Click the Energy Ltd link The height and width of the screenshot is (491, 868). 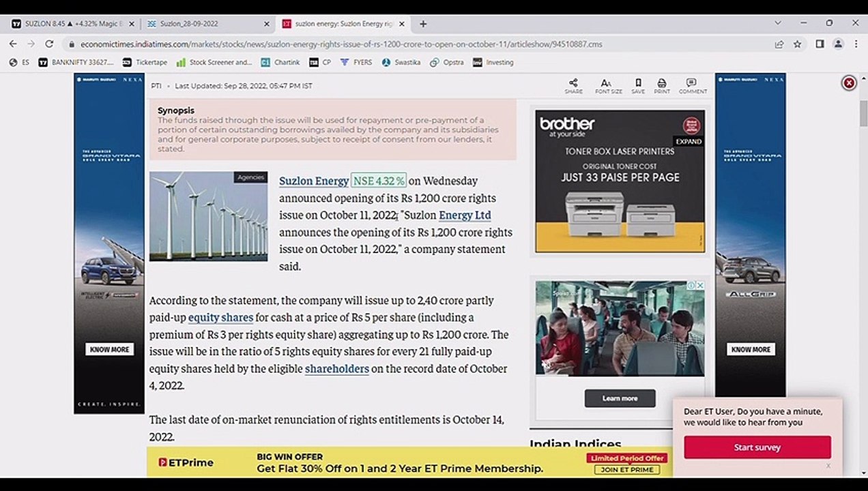click(465, 215)
